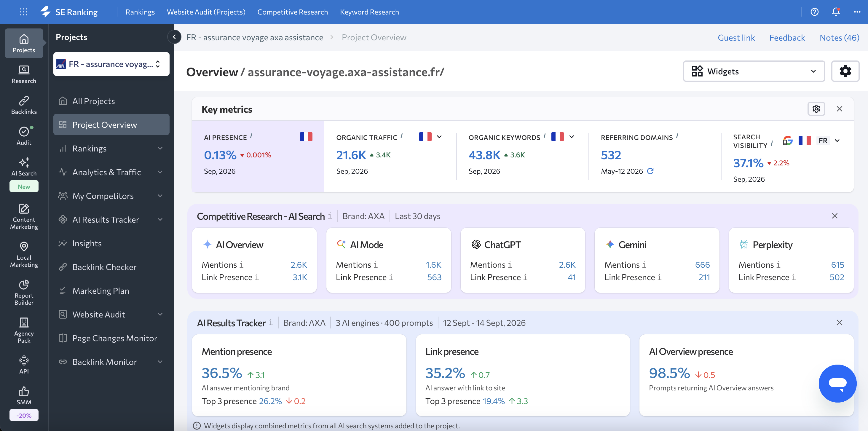Open Competitive Research top menu

pos(293,12)
